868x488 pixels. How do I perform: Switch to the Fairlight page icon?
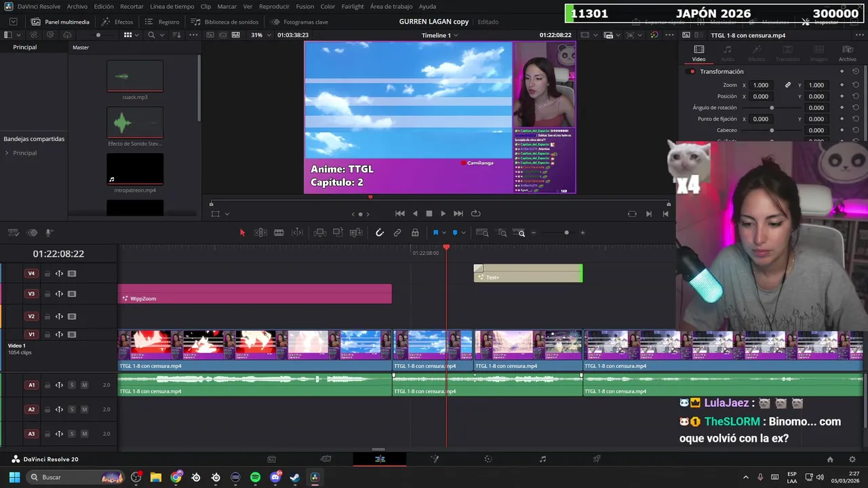click(542, 459)
